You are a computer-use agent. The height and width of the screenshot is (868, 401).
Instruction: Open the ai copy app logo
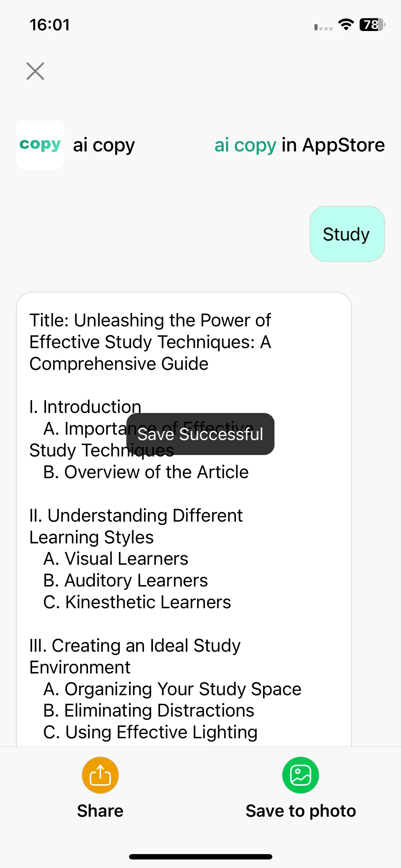click(40, 145)
